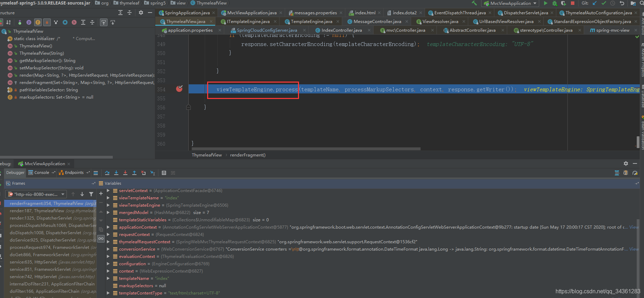This screenshot has width=644, height=298.
Task: Open Evaluate Expression calculator icon
Action: pyautogui.click(x=164, y=173)
